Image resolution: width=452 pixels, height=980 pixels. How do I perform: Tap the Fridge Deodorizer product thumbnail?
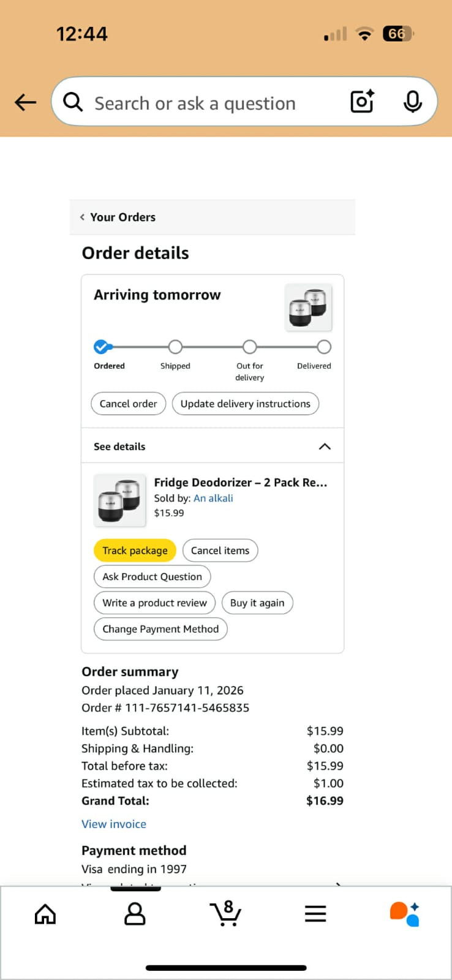[x=119, y=500]
